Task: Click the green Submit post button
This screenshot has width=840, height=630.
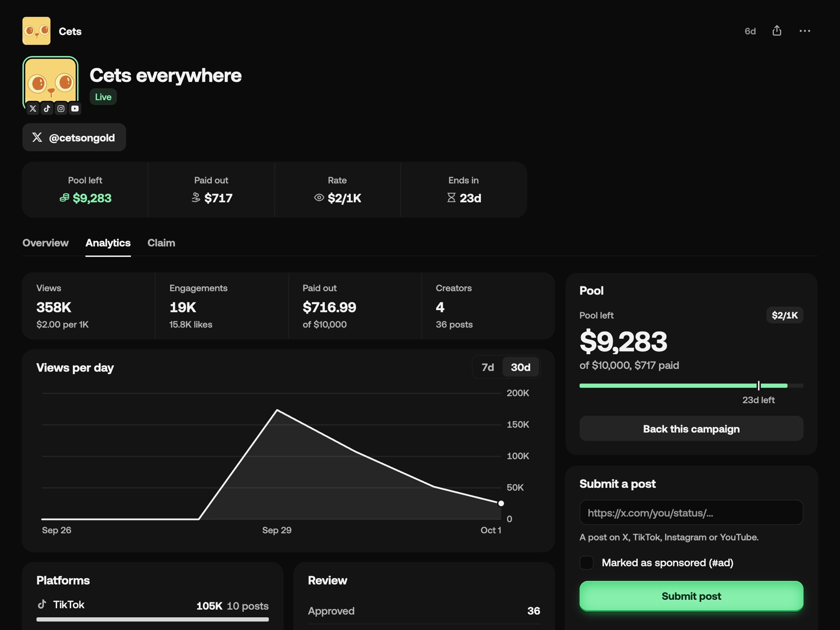Action: [691, 596]
